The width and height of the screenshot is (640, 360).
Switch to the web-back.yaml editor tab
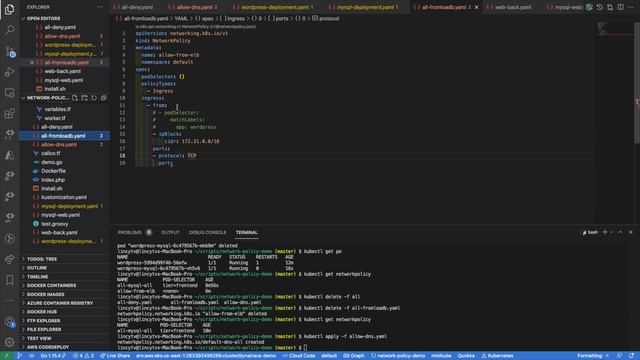[513, 7]
